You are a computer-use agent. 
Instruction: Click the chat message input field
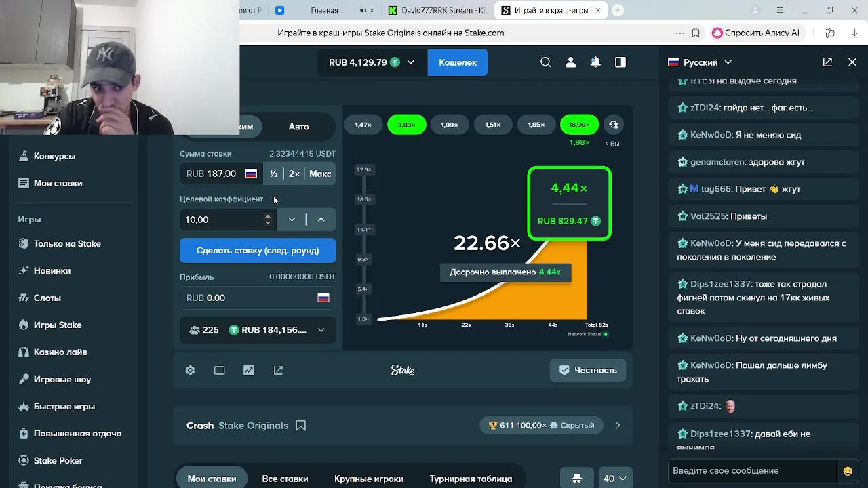[752, 471]
